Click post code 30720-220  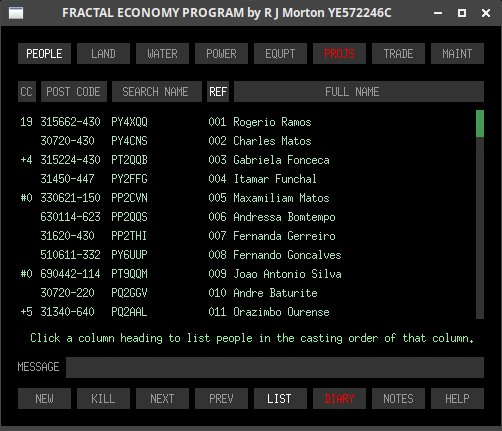(x=67, y=293)
